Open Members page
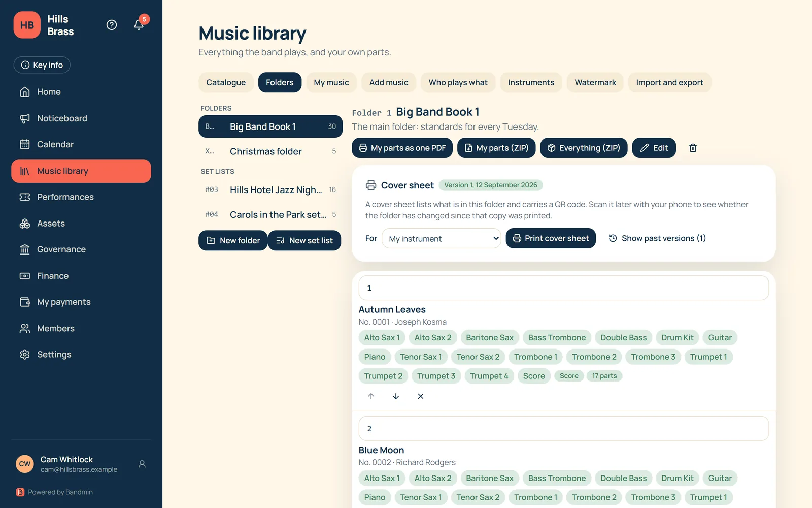Screen dimensions: 812x508 81,329
